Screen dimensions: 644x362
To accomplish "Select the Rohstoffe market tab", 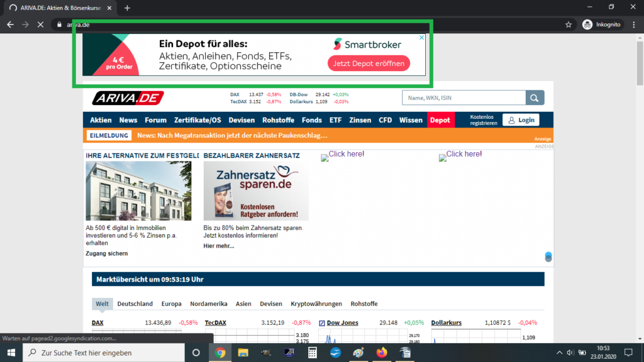I will [364, 304].
